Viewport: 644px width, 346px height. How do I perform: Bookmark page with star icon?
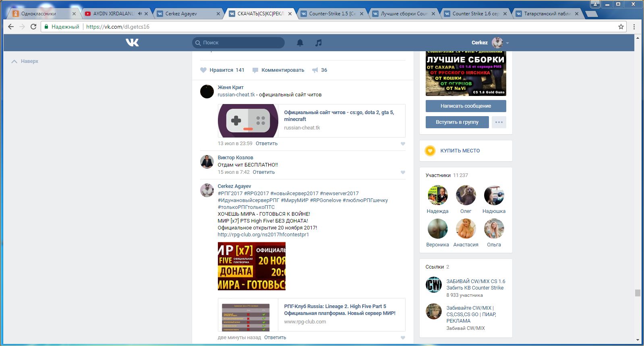[621, 27]
